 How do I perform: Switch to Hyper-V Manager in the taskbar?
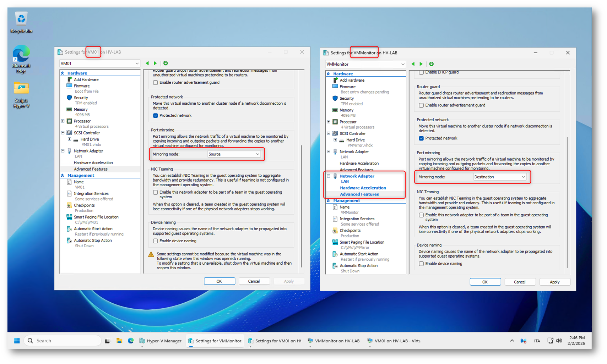pos(161,341)
